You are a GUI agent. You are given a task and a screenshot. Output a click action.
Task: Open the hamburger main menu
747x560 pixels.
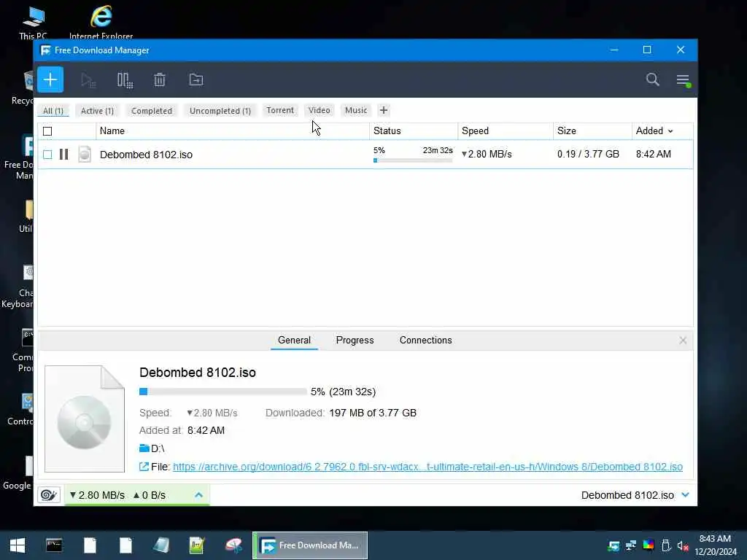(x=683, y=80)
